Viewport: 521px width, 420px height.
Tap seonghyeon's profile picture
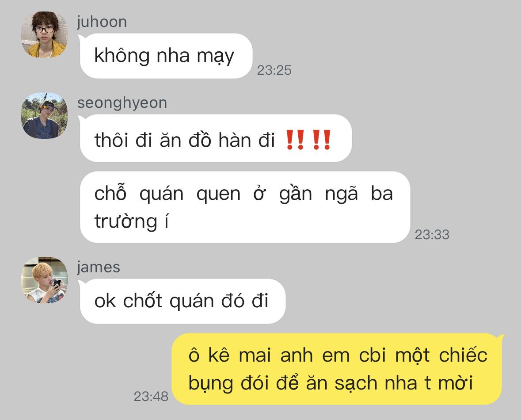[x=44, y=115]
